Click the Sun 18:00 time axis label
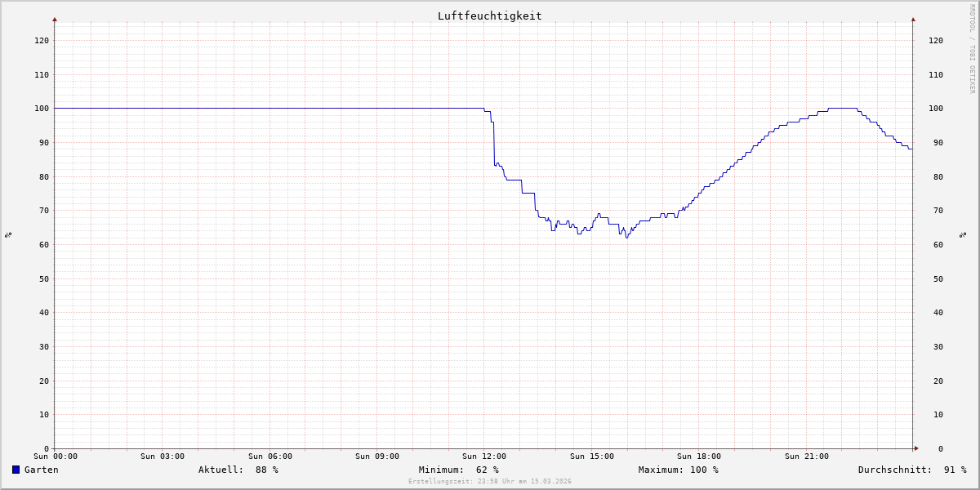Image resolution: width=980 pixels, height=490 pixels. [x=698, y=457]
